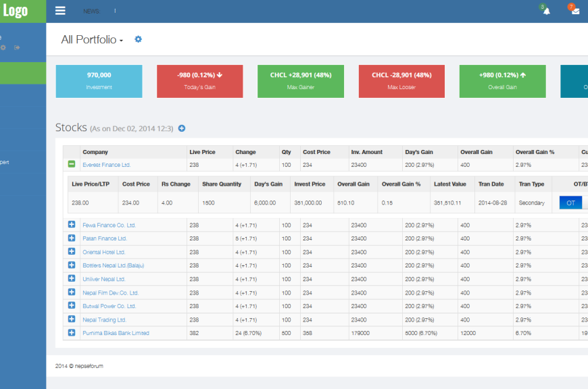Open the hamburger menu in the top bar
This screenshot has height=389, width=588.
pos(60,11)
